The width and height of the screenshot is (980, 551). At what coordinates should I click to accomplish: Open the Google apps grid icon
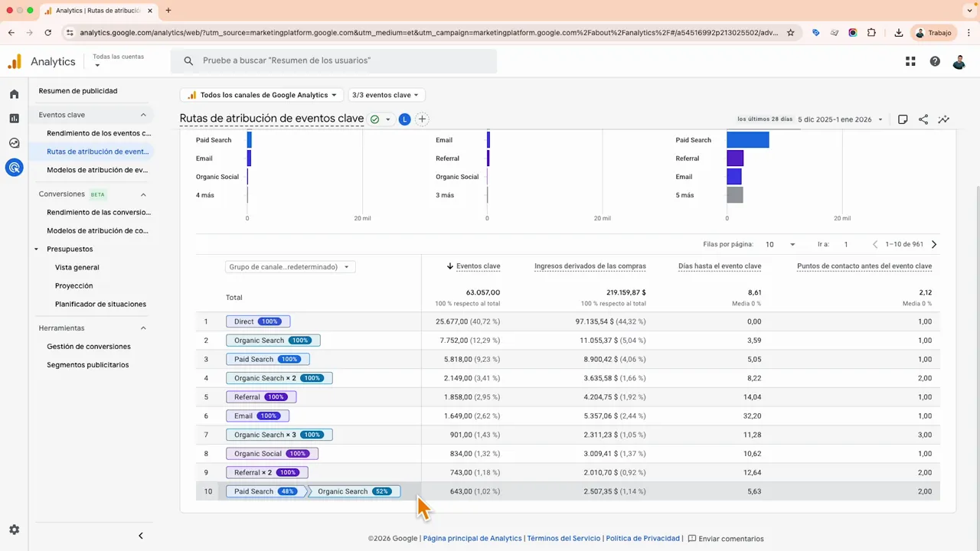[x=910, y=61]
